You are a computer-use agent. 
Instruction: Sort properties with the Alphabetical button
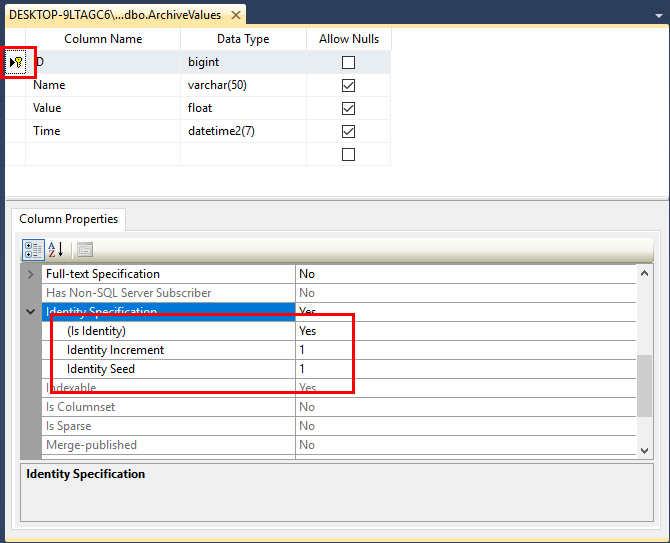(x=56, y=249)
